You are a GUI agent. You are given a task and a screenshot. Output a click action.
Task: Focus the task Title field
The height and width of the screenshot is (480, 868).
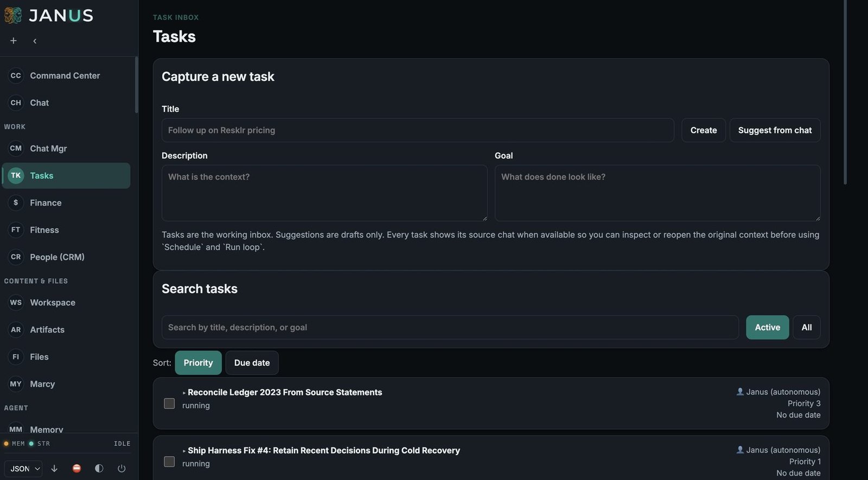418,130
